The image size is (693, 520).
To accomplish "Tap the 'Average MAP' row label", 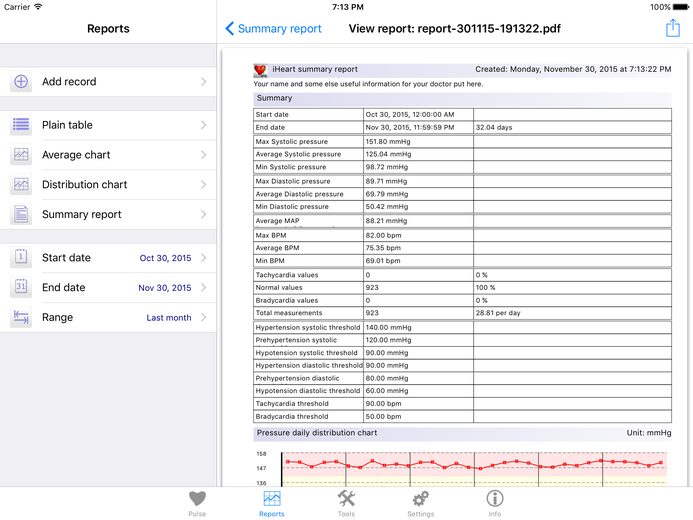I will pyautogui.click(x=277, y=220).
